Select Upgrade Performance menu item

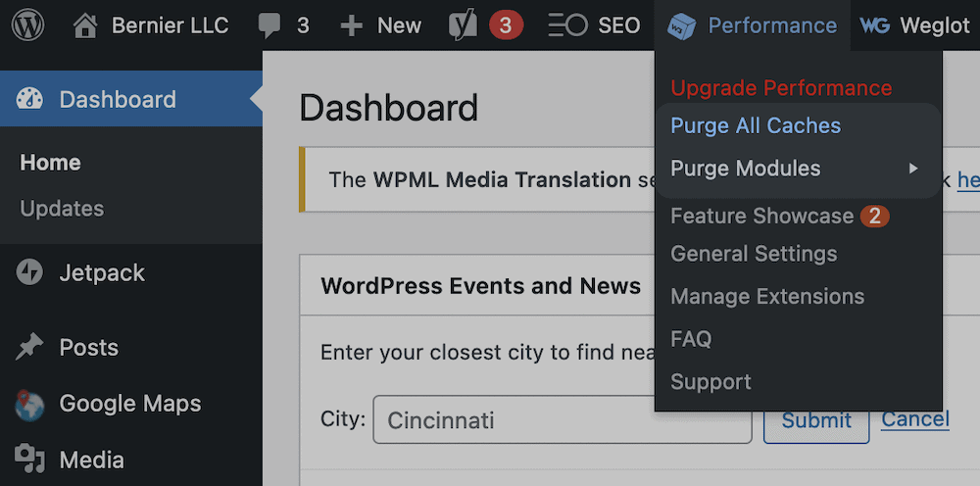click(x=781, y=88)
